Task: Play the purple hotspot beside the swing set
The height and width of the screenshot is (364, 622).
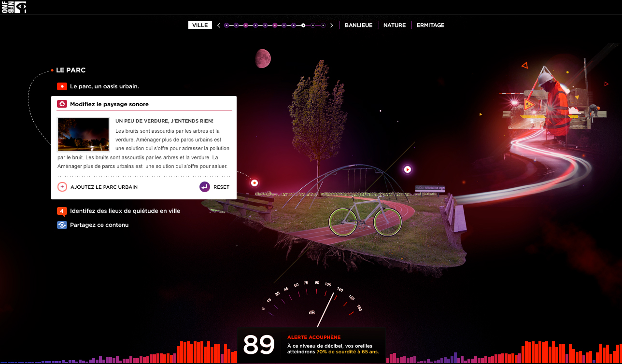Action: (x=408, y=169)
